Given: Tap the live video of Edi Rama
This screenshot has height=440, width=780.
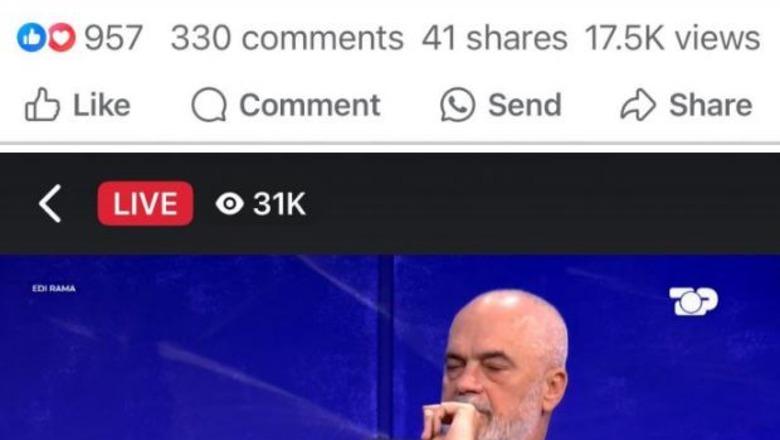Looking at the screenshot, I should 390,347.
